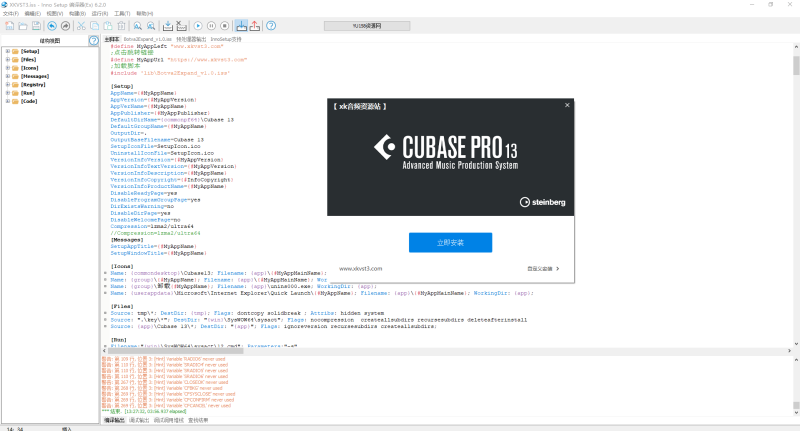Screen dimensions: 800x431
Task: Close the Cubase Pro 13 installer dialog
Action: coord(567,105)
